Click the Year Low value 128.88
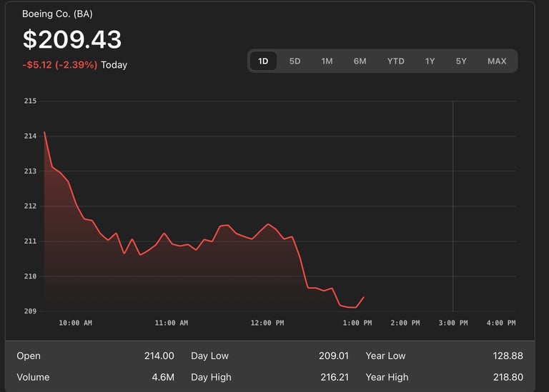549x392 pixels. (x=508, y=356)
